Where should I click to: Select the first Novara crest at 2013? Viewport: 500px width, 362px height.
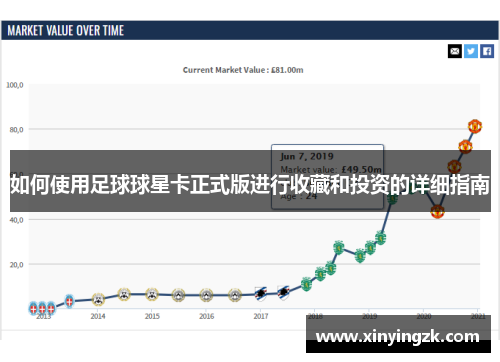tap(33, 308)
